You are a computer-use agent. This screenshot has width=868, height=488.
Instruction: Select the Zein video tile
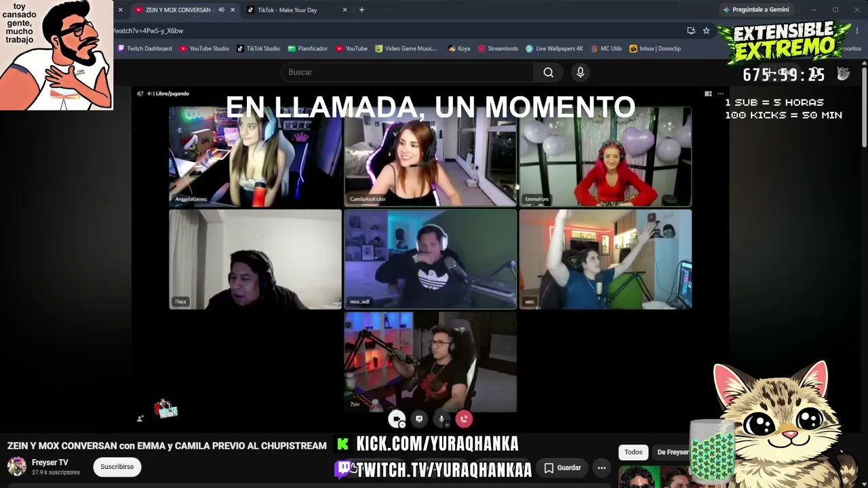[x=430, y=362]
